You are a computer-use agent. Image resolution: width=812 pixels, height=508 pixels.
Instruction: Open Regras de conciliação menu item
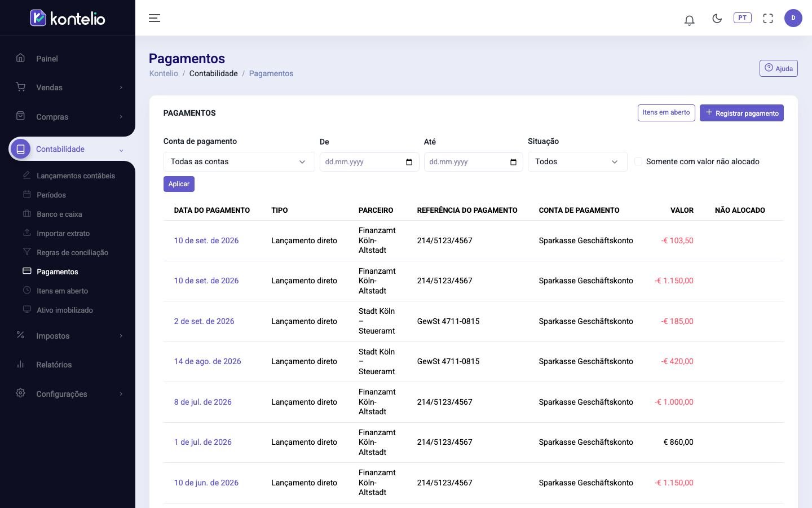pyautogui.click(x=72, y=252)
